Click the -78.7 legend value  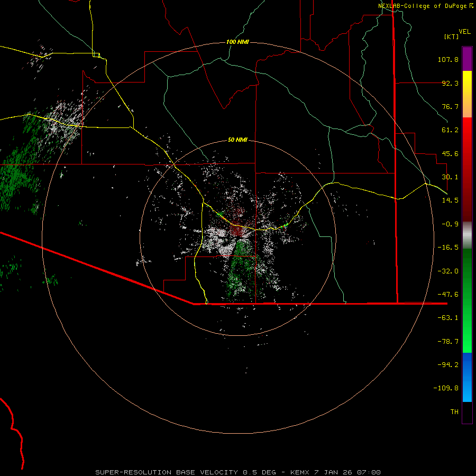point(448,342)
